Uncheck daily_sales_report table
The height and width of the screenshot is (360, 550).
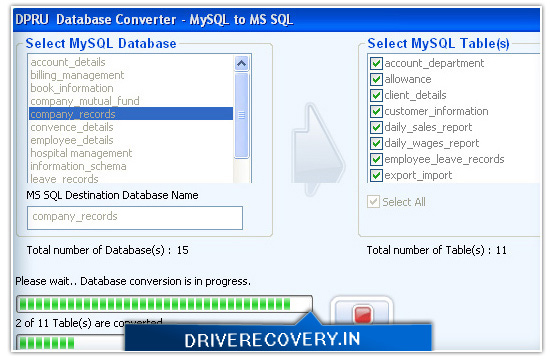pyautogui.click(x=376, y=127)
